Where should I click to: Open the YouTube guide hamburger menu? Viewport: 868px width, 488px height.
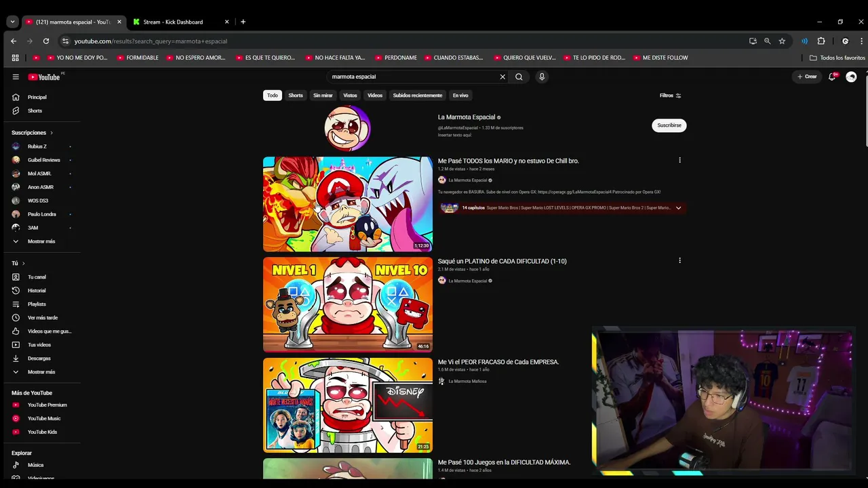click(16, 77)
